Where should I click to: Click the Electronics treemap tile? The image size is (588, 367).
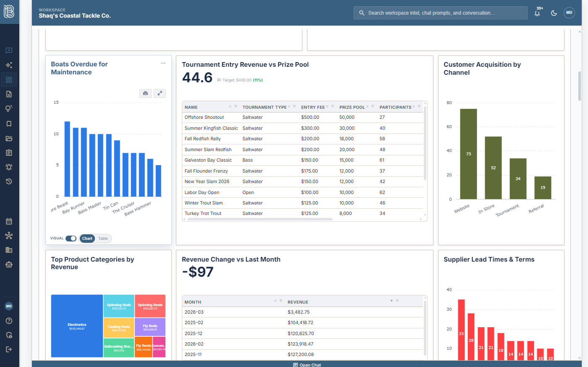[77, 326]
